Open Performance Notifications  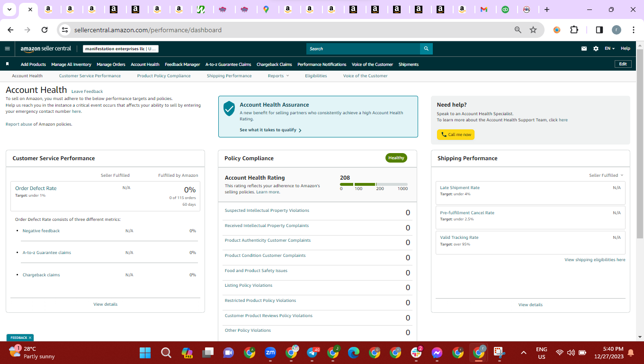click(x=322, y=64)
